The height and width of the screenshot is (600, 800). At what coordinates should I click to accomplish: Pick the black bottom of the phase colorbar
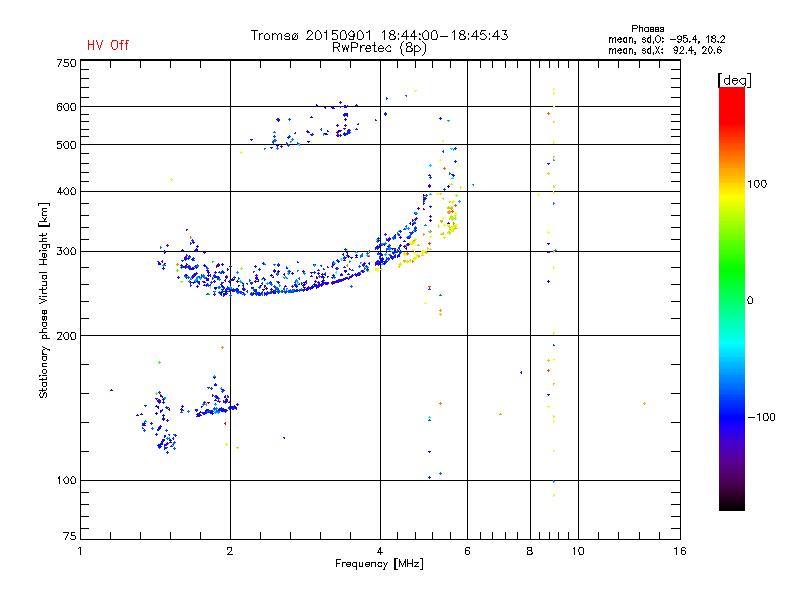(732, 503)
